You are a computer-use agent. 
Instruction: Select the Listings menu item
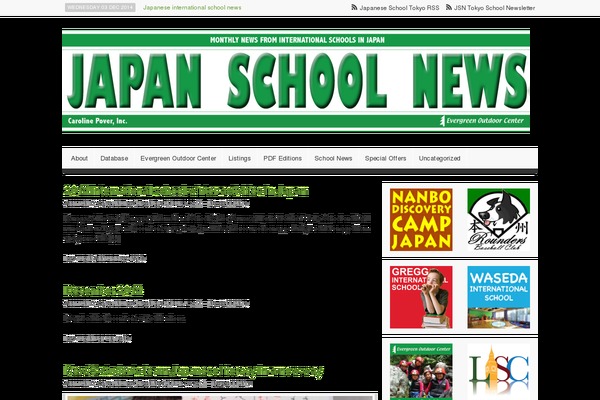click(x=240, y=158)
